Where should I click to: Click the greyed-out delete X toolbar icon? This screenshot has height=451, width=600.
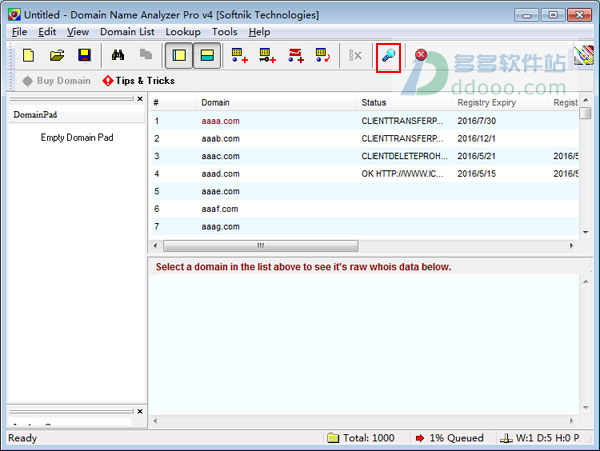click(x=355, y=55)
